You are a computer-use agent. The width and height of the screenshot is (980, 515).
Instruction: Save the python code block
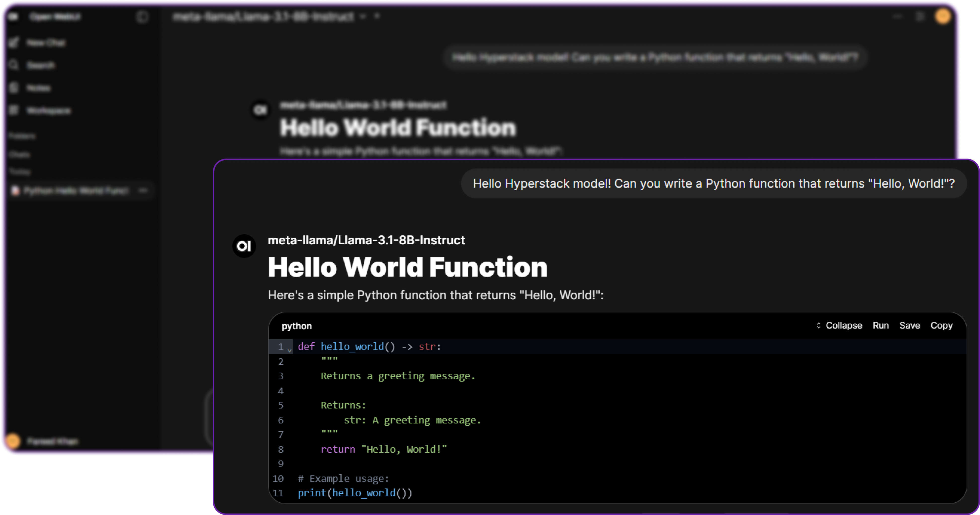pyautogui.click(x=909, y=326)
